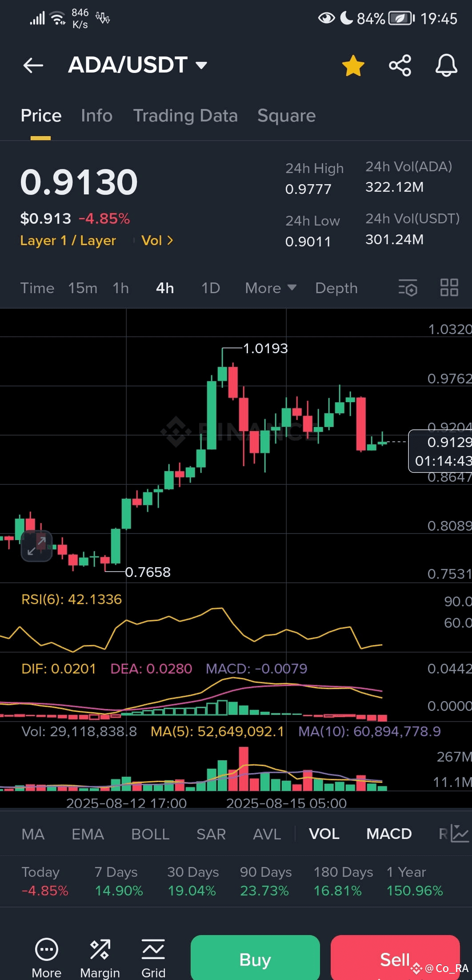Tap the green Buy button
The image size is (472, 980).
coord(255,957)
